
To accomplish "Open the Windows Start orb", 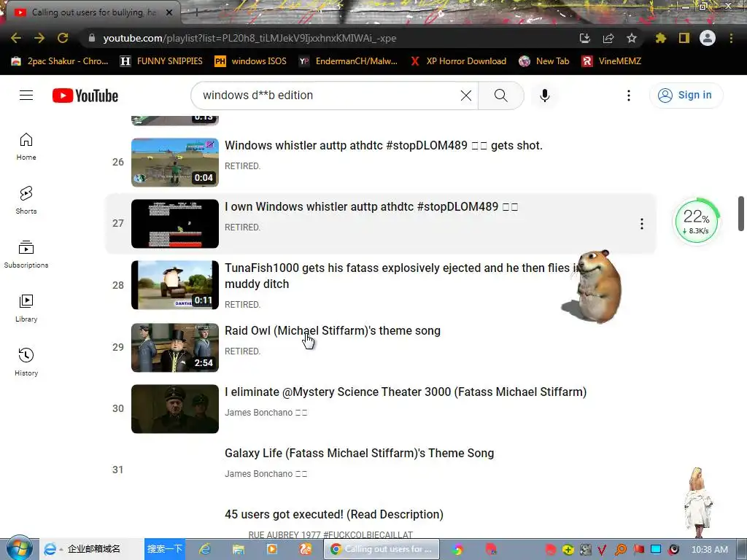I will (19, 548).
